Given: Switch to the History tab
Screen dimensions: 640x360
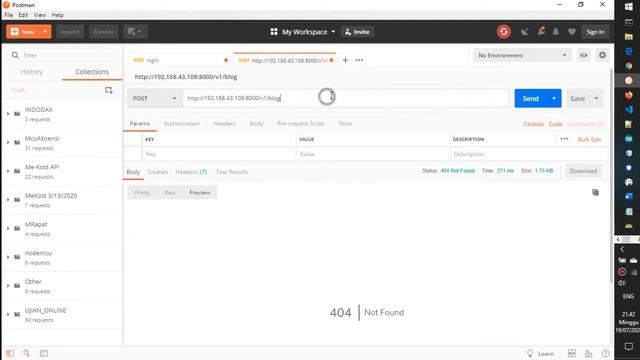Looking at the screenshot, I should point(31,72).
